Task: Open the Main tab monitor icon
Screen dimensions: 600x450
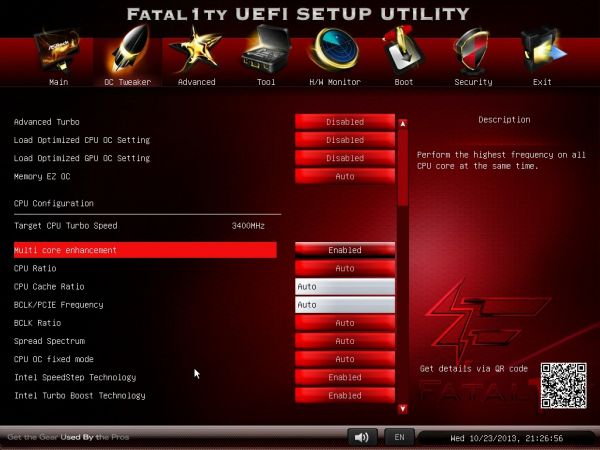Action: point(58,51)
